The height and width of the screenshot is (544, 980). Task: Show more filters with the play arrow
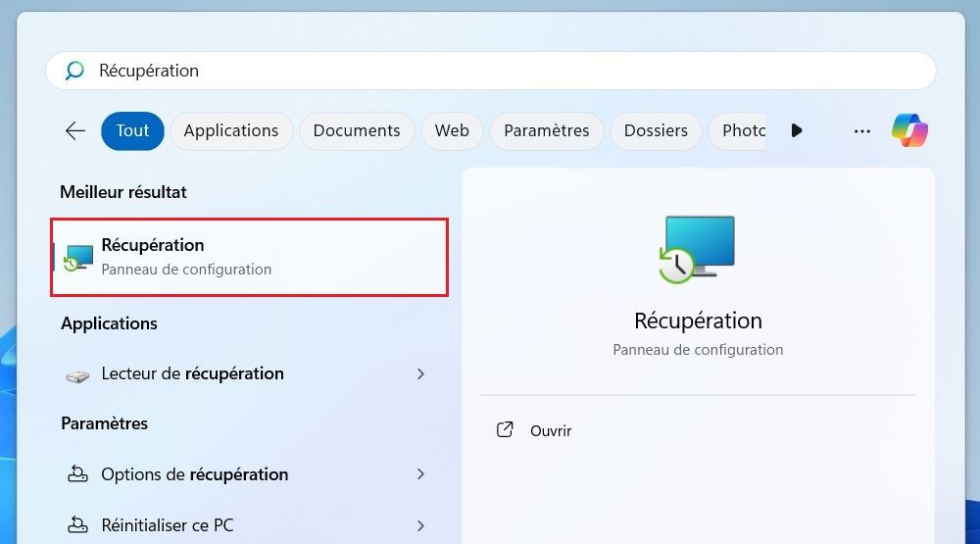(x=796, y=130)
